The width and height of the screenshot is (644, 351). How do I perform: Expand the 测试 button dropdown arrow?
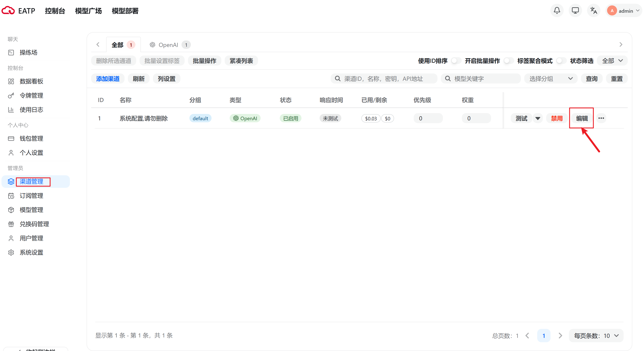tap(537, 118)
